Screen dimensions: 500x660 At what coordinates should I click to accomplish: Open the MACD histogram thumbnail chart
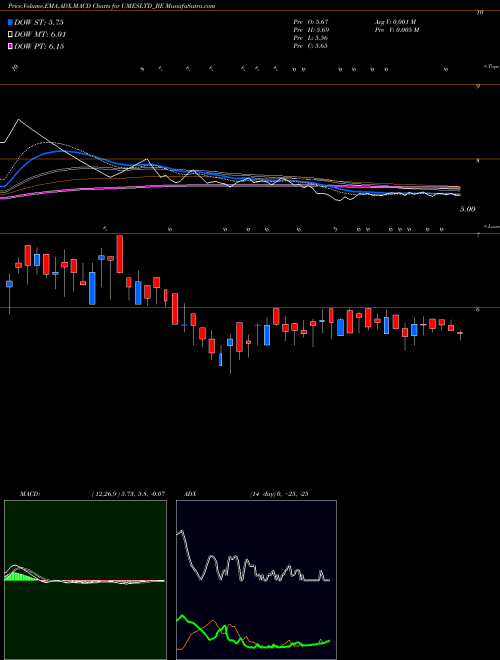(x=85, y=580)
